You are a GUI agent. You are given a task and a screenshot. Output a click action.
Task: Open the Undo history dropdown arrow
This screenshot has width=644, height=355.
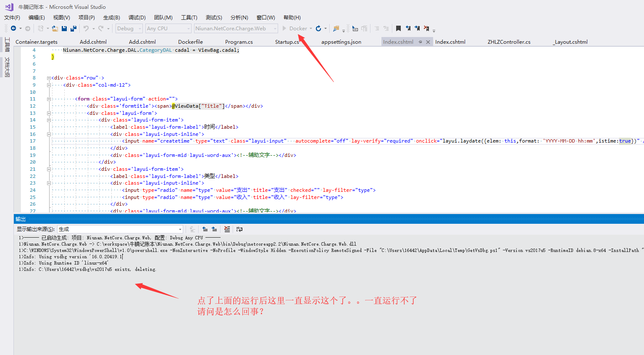93,29
